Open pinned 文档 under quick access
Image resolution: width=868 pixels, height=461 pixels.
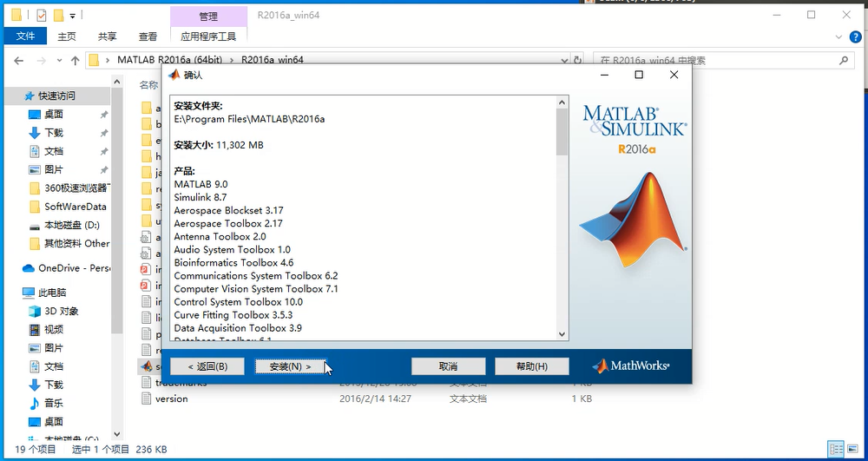(54, 151)
